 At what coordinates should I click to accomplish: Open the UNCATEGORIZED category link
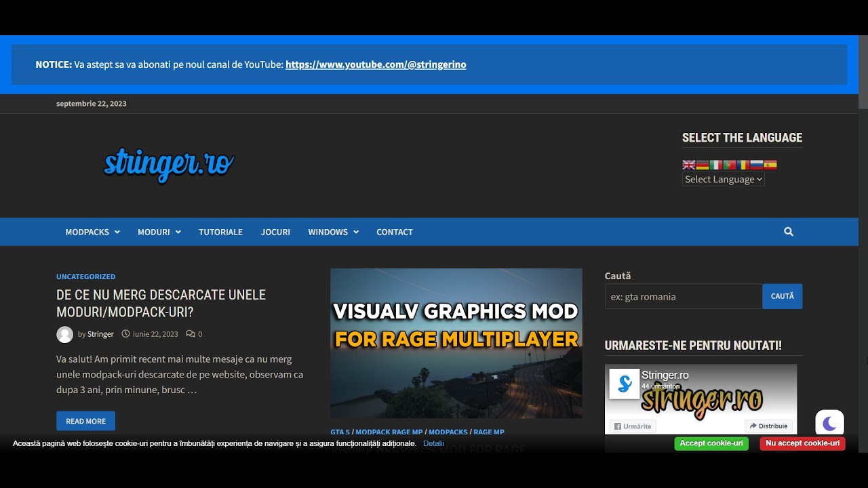click(85, 277)
